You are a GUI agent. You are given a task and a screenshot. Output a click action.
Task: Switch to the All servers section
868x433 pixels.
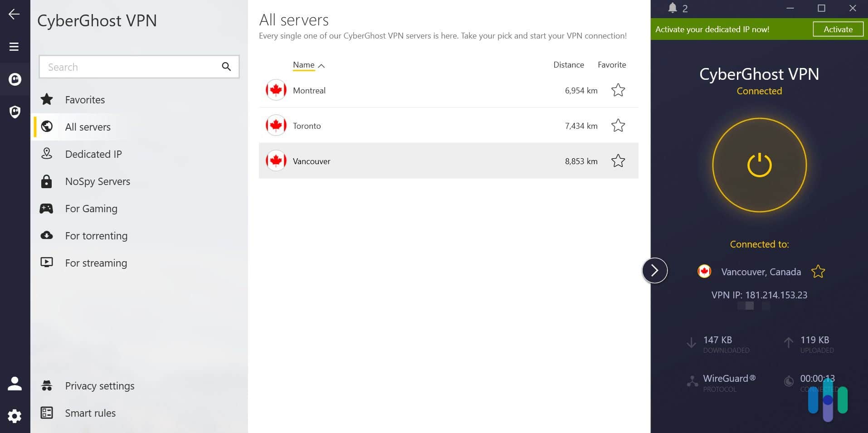click(x=88, y=126)
